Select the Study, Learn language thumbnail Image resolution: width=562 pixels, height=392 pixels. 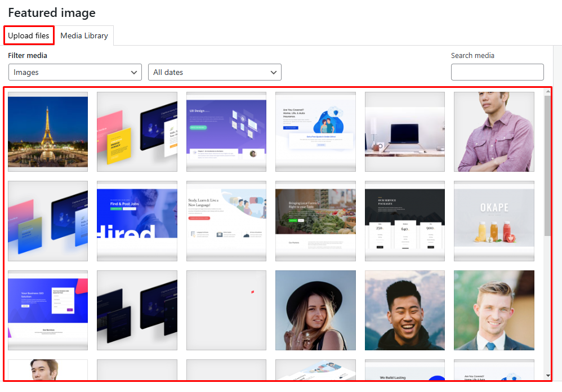[x=226, y=221]
